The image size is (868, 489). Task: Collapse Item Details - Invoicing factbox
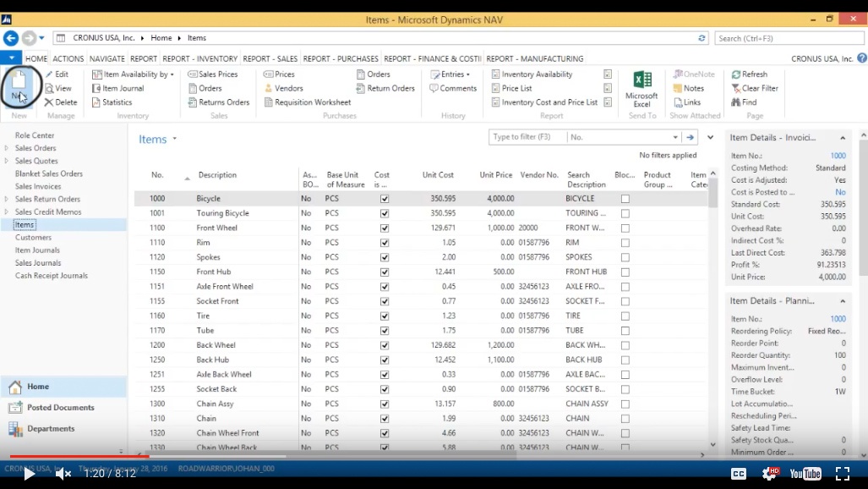(x=843, y=138)
